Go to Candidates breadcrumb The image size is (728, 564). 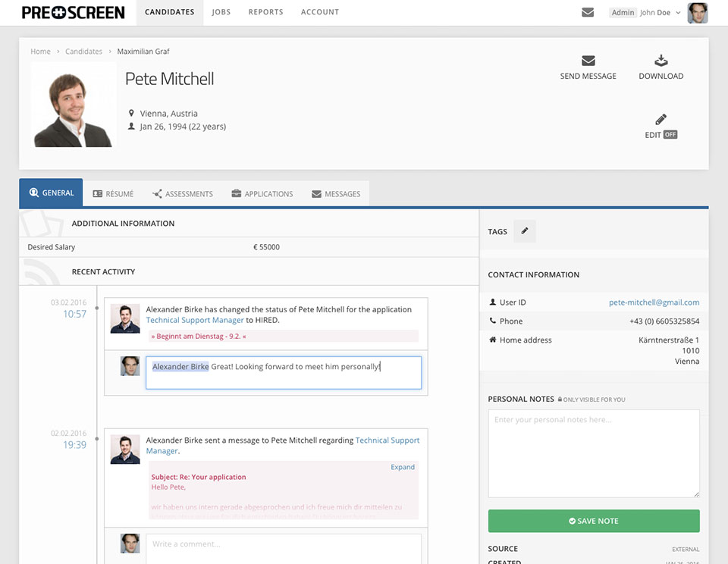coord(83,52)
